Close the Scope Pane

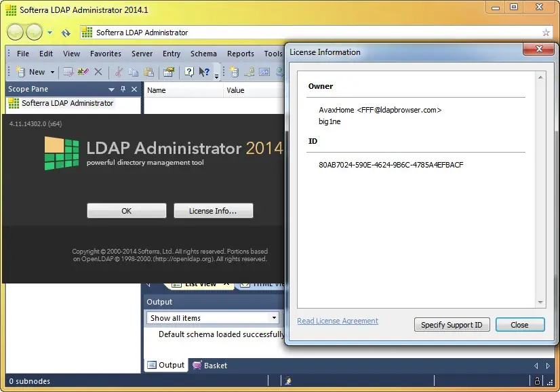134,89
